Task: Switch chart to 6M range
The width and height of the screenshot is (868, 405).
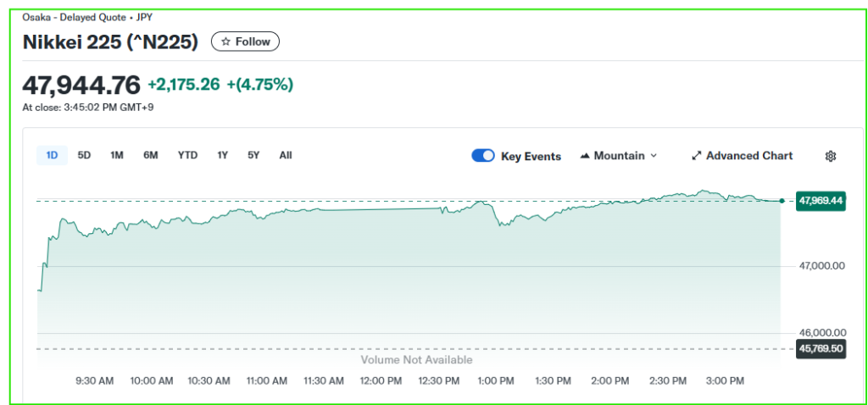Action: coord(150,155)
